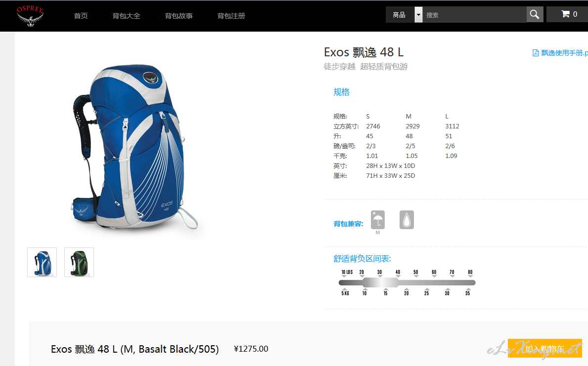
Task: Click the magnifier search button
Action: pyautogui.click(x=535, y=15)
